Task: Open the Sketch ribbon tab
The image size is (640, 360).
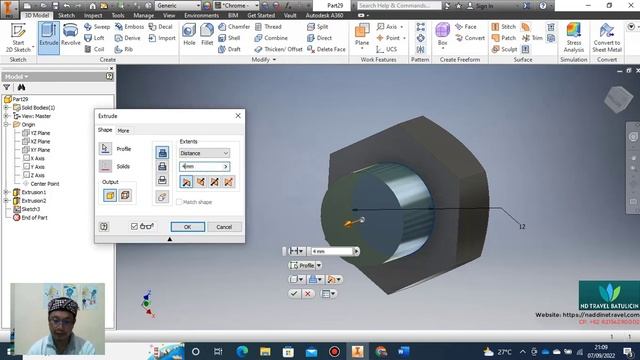Action: [66, 16]
